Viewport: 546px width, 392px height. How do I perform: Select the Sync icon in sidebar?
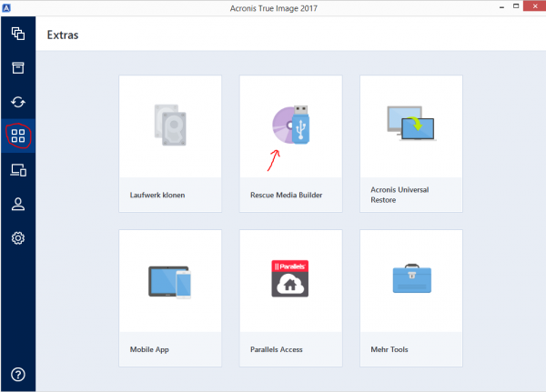17,103
